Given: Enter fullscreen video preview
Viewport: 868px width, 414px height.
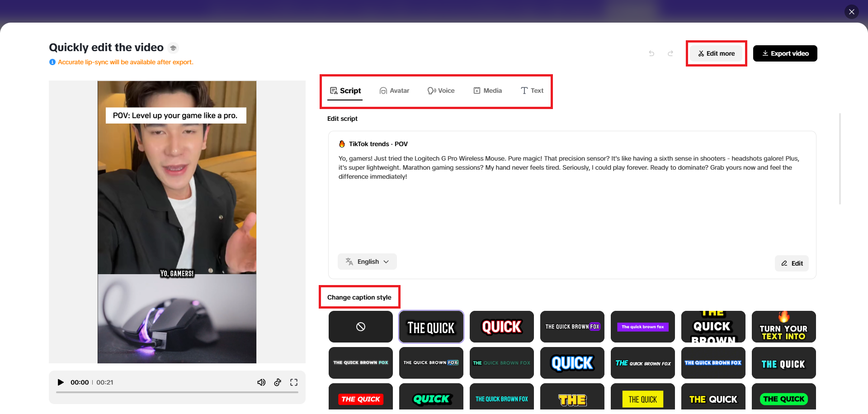Looking at the screenshot, I should point(294,382).
